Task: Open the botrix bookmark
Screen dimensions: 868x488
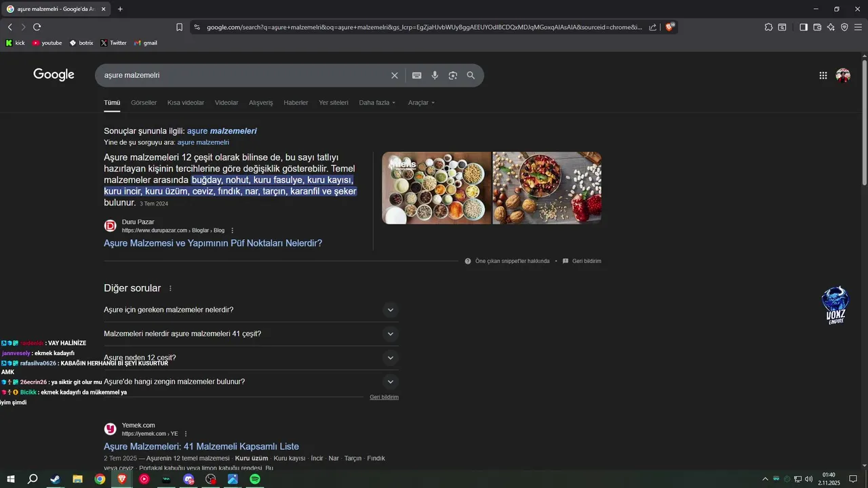Action: click(81, 43)
